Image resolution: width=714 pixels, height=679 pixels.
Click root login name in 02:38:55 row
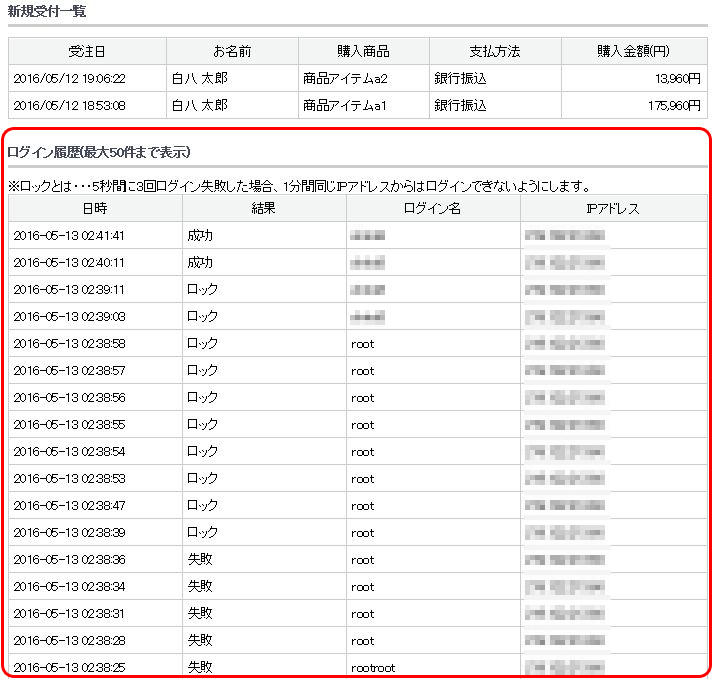[x=363, y=425]
